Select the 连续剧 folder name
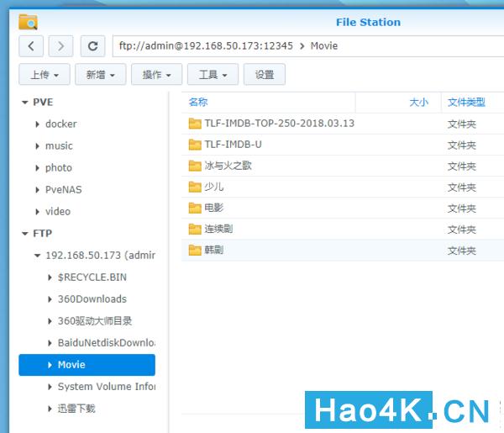The width and height of the screenshot is (504, 433). (218, 229)
